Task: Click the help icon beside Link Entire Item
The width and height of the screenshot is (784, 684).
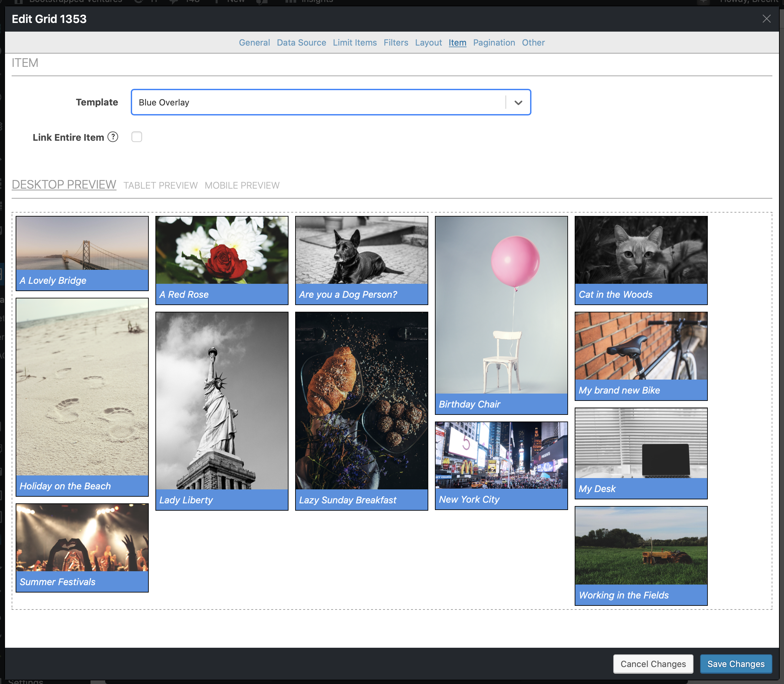Action: (x=112, y=137)
